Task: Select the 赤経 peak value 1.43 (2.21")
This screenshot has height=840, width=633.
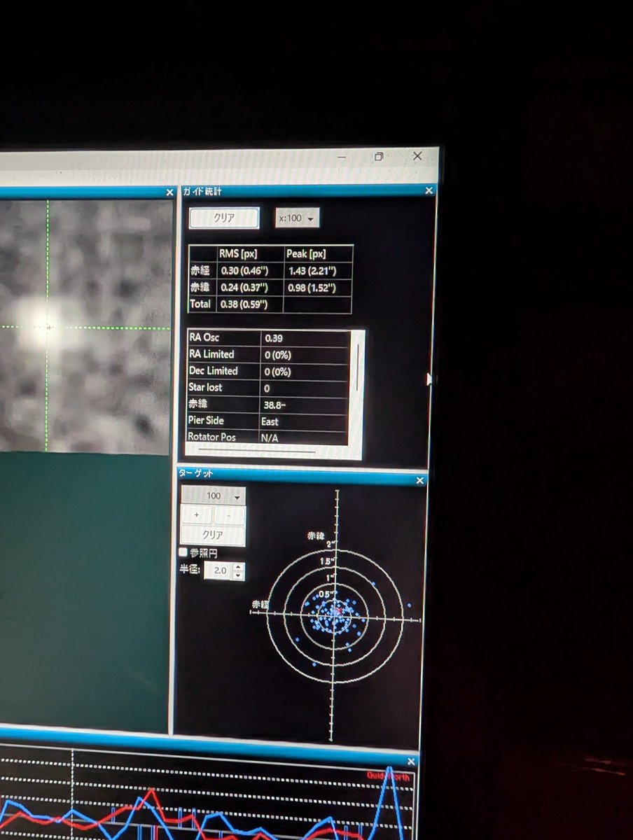Action: [x=312, y=271]
